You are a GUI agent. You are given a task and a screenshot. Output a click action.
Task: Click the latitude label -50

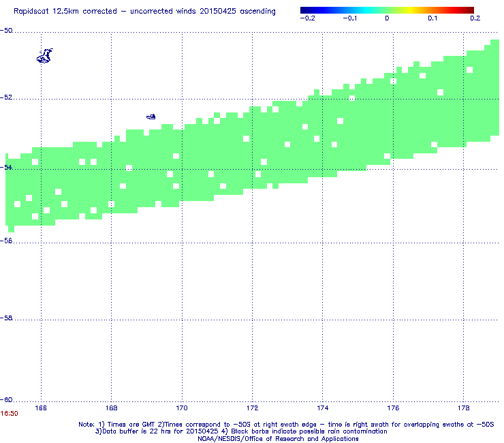point(6,31)
